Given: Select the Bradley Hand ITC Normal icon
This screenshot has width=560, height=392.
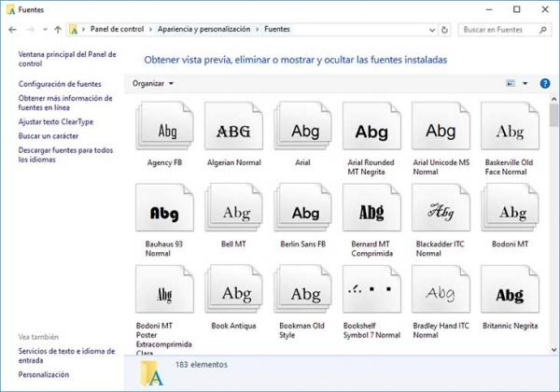Looking at the screenshot, I should click(x=441, y=289).
